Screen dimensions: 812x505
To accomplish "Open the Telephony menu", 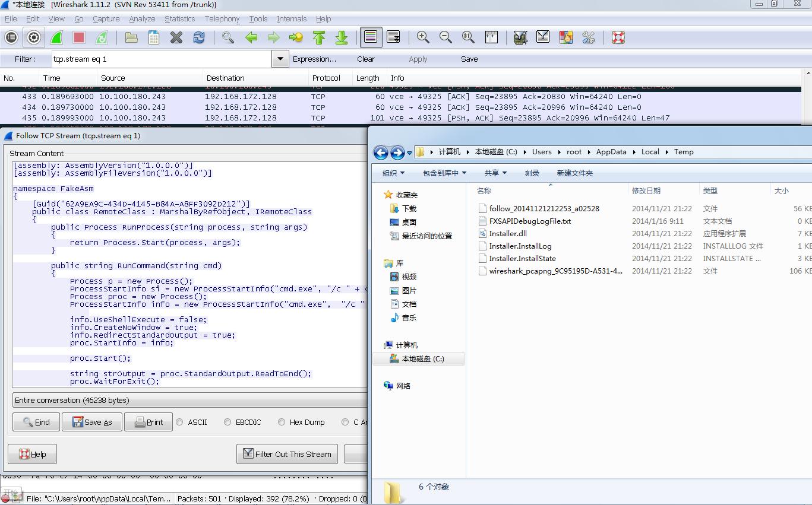I will click(x=222, y=18).
